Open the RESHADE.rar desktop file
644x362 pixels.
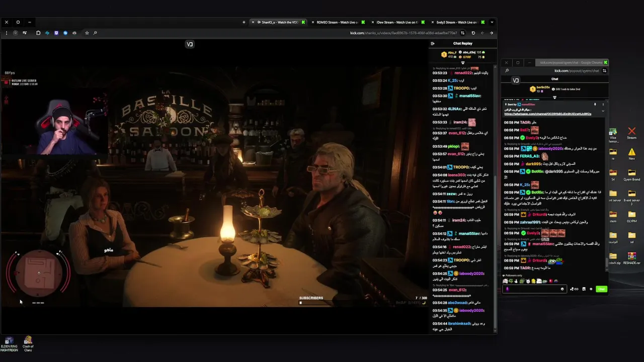pos(631,258)
